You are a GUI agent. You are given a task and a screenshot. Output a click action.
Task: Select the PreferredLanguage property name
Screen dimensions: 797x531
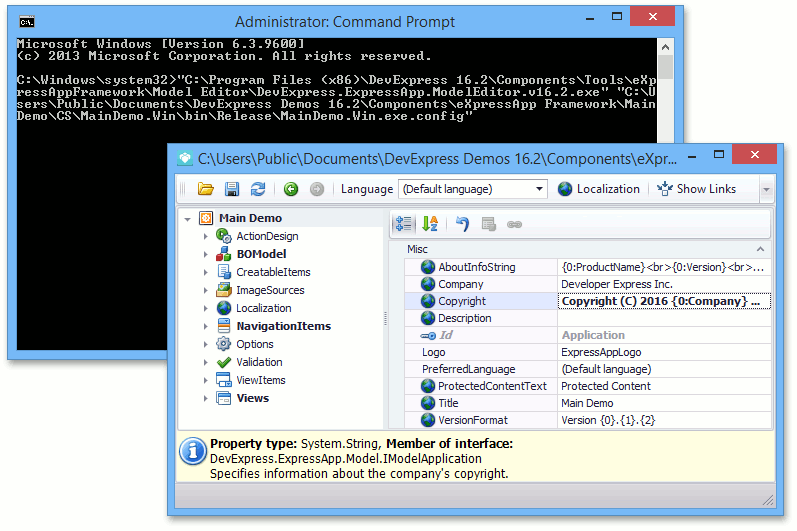[468, 369]
